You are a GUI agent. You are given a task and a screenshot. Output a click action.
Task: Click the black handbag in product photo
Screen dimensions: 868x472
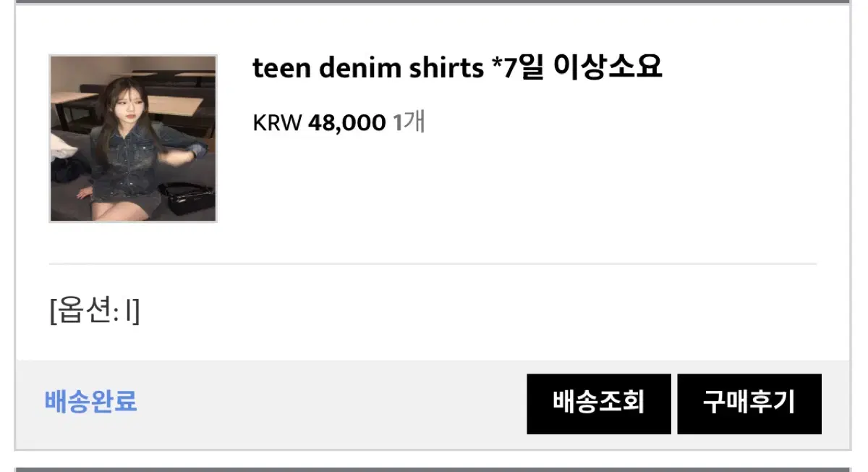point(187,198)
